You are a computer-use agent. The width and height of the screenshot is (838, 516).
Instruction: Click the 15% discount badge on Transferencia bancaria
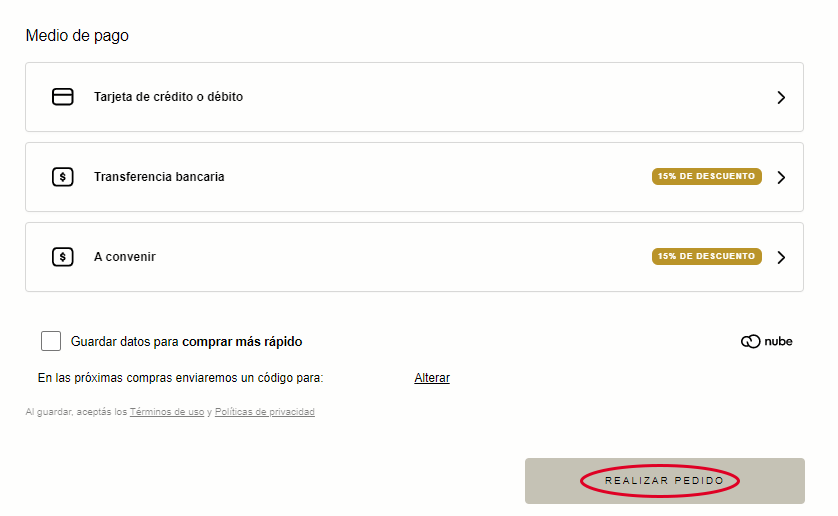tap(706, 177)
